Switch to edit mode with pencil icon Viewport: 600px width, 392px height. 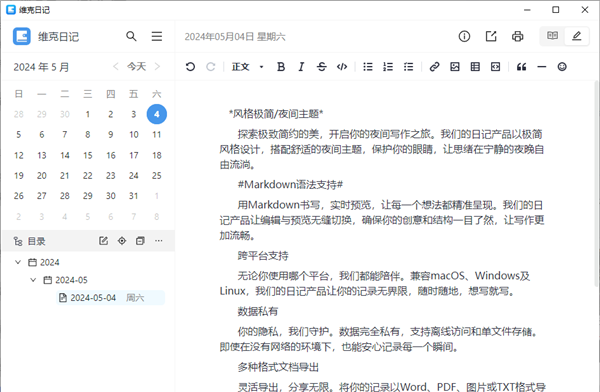pyautogui.click(x=577, y=36)
